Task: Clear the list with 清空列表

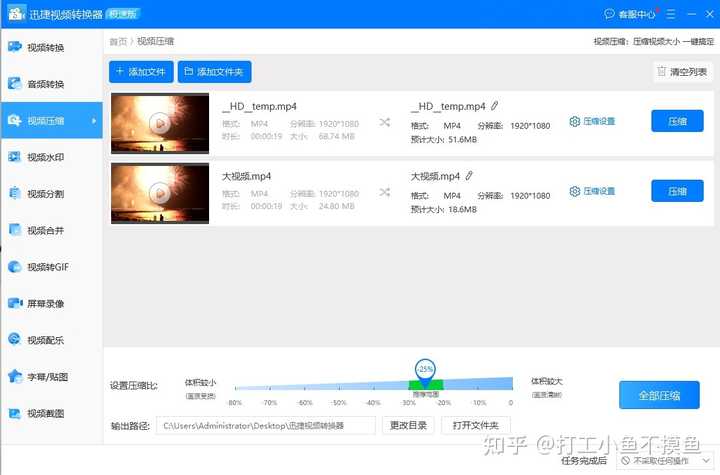Action: pyautogui.click(x=682, y=72)
